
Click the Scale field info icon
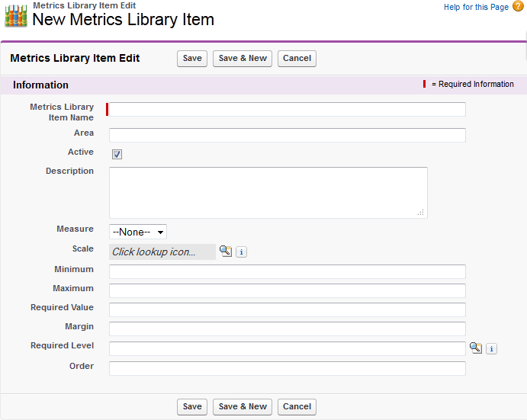coord(241,252)
